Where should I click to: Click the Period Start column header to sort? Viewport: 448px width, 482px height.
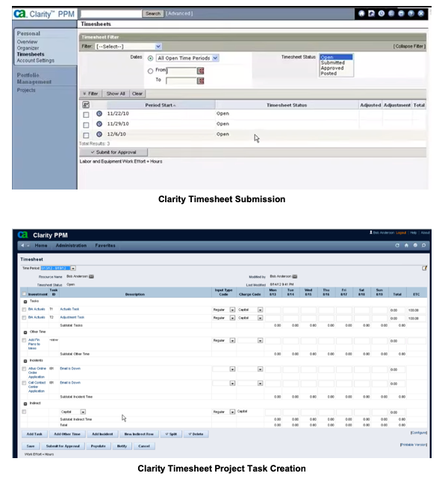[161, 104]
